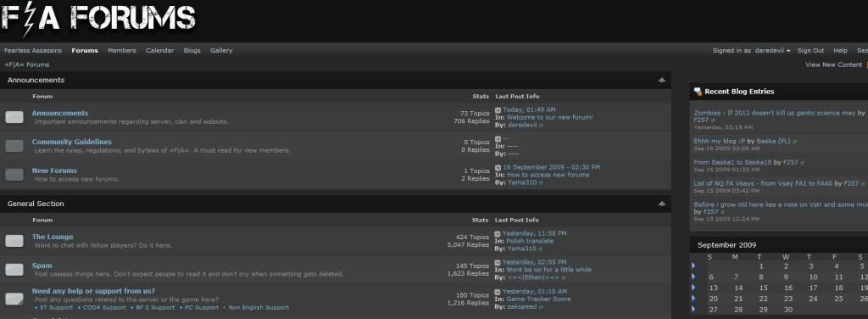This screenshot has width=868, height=319.
Task: Collapse the Announcements category section
Action: 661,81
